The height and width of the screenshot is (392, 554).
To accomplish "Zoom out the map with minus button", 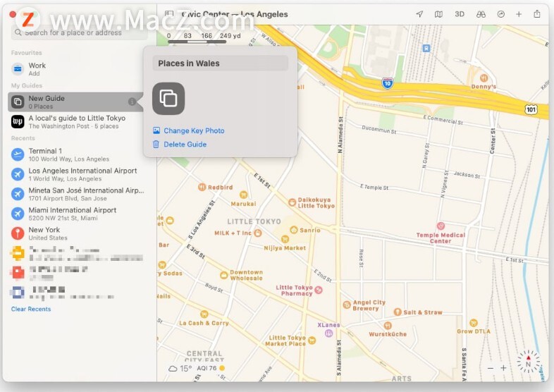I will [491, 368].
